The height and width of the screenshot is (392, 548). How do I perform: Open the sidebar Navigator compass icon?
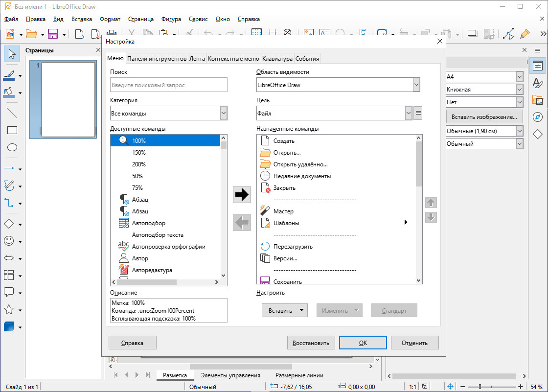538,117
